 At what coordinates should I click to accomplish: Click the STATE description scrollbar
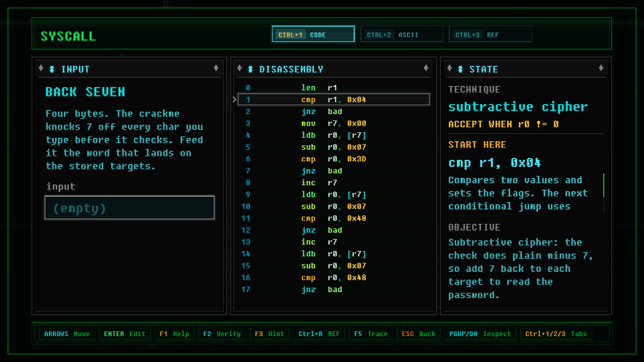[603, 193]
